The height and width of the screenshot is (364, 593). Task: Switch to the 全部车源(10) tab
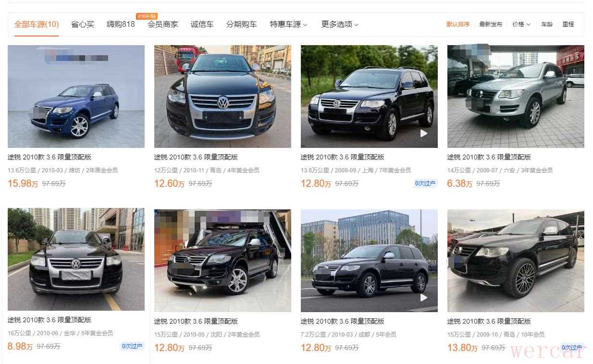(x=37, y=24)
